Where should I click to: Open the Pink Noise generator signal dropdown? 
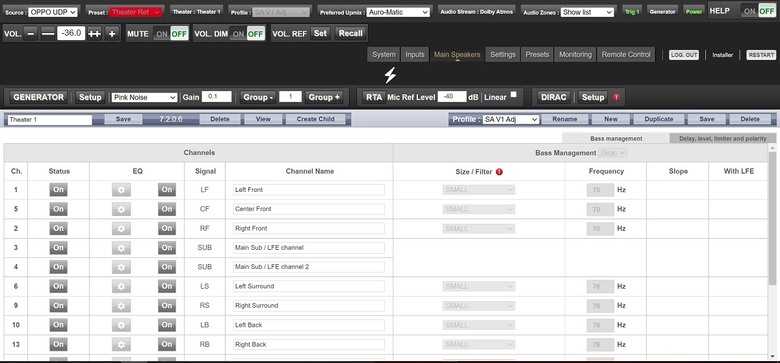click(x=144, y=97)
